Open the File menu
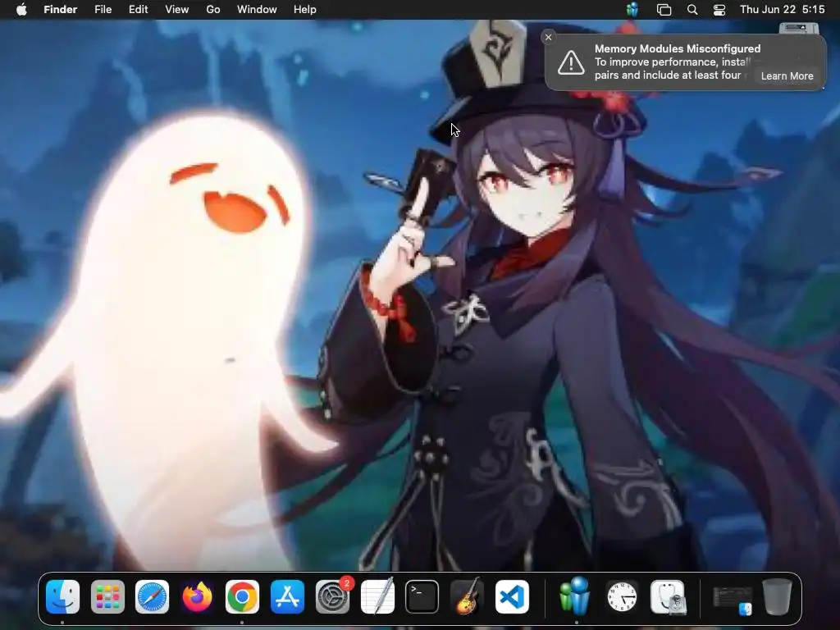Image resolution: width=840 pixels, height=630 pixels. (103, 10)
